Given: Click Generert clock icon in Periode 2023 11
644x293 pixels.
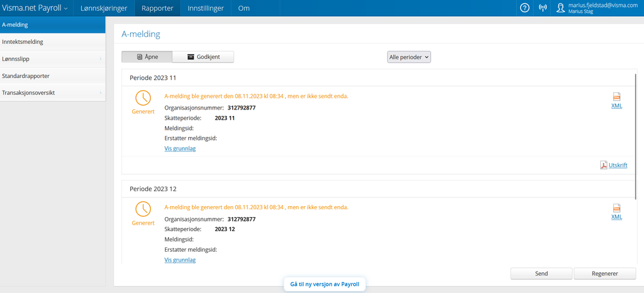Looking at the screenshot, I should click(x=143, y=97).
